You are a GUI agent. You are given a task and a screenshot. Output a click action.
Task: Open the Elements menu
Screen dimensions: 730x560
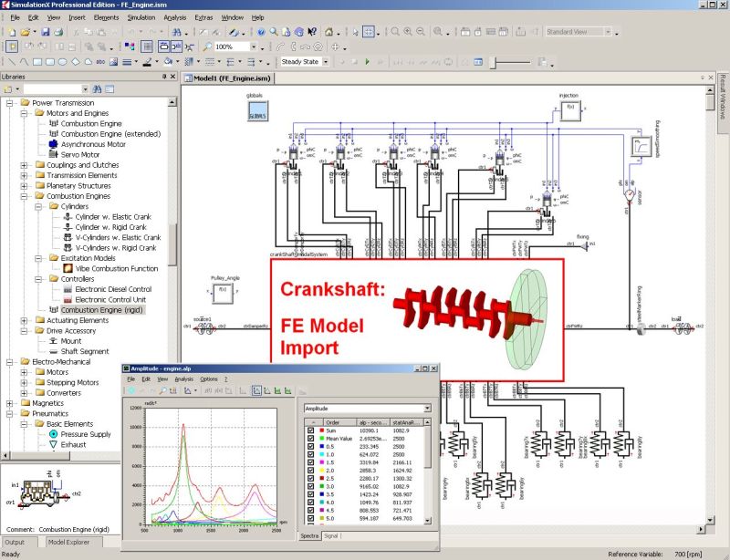point(106,17)
